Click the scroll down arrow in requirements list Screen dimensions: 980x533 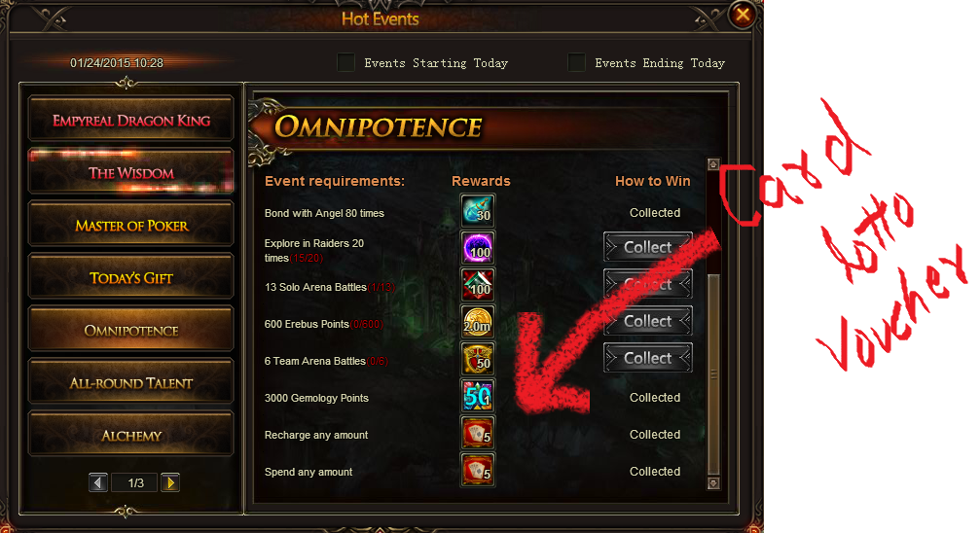(x=713, y=483)
